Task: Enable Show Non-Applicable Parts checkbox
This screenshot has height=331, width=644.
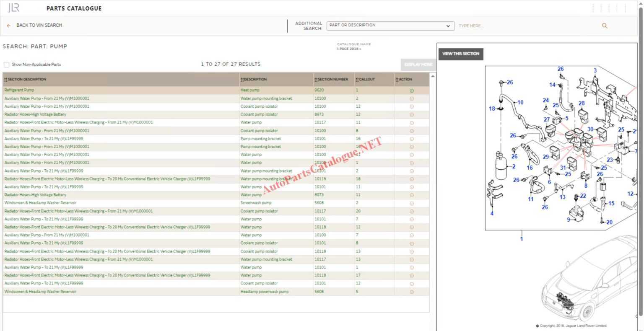Action: tap(6, 65)
